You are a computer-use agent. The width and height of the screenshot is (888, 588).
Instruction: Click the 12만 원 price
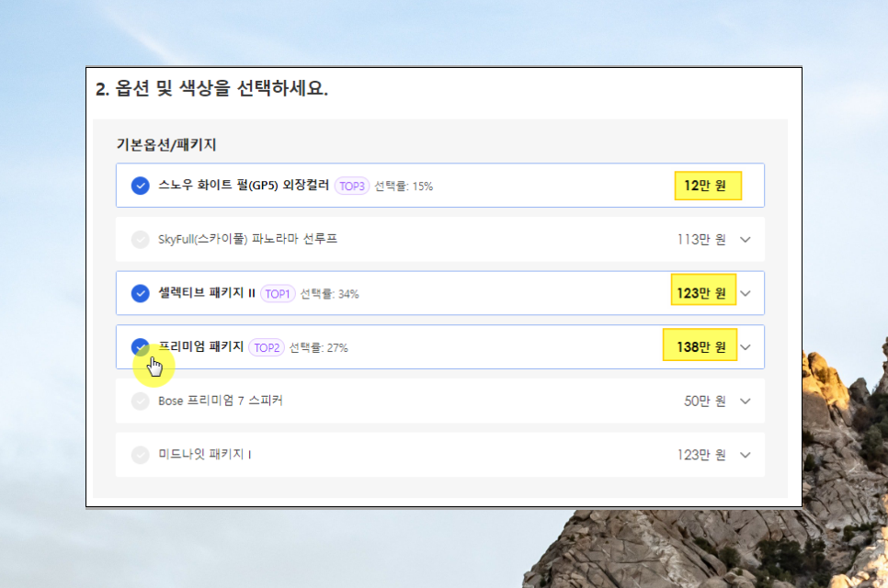coord(705,186)
